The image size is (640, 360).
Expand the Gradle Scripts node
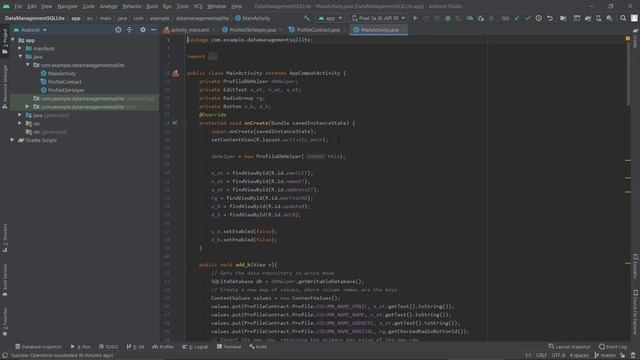point(13,140)
